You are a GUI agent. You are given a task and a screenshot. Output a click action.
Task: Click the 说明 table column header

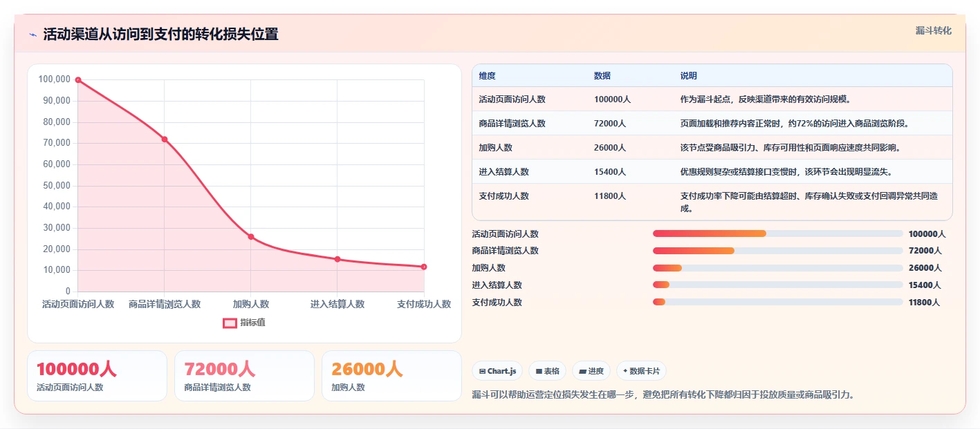click(x=689, y=76)
